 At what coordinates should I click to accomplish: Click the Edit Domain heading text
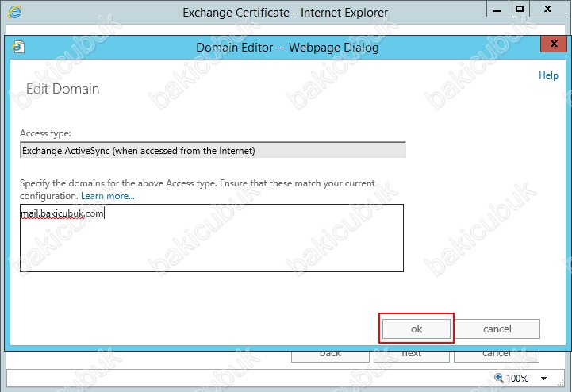pyautogui.click(x=63, y=89)
